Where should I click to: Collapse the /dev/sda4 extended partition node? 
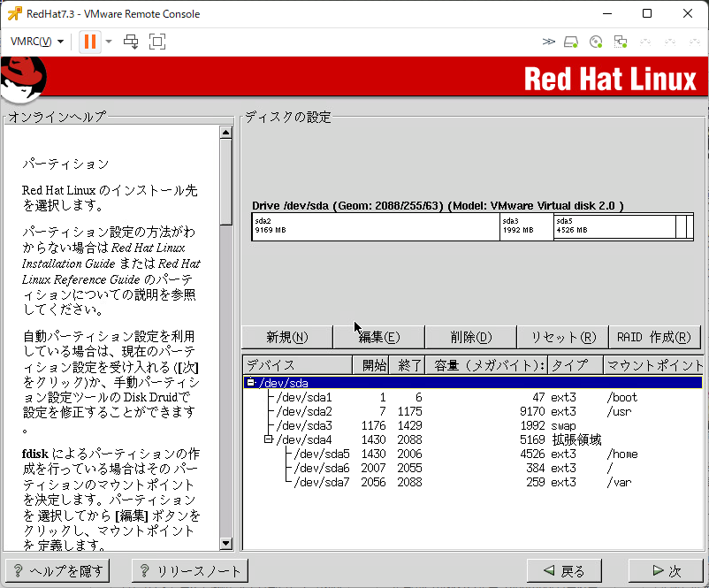(x=268, y=439)
